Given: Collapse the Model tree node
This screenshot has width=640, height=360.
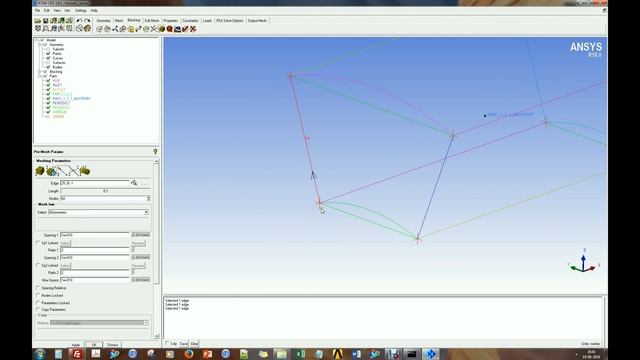Looking at the screenshot, I should click(36, 40).
